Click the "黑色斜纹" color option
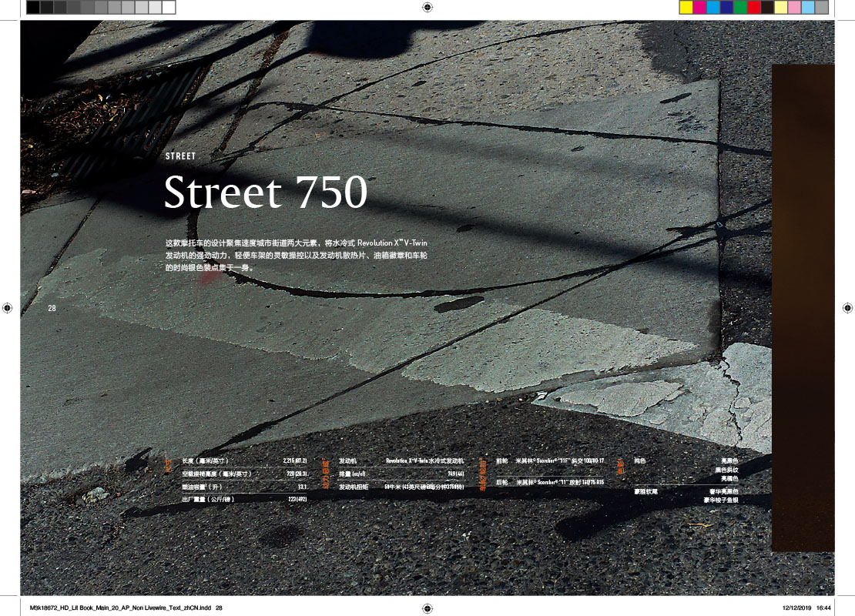This screenshot has height=616, width=855. pos(726,470)
